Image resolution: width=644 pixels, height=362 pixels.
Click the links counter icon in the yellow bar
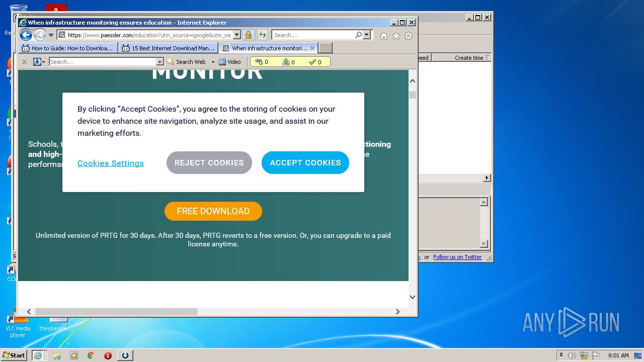[259, 62]
